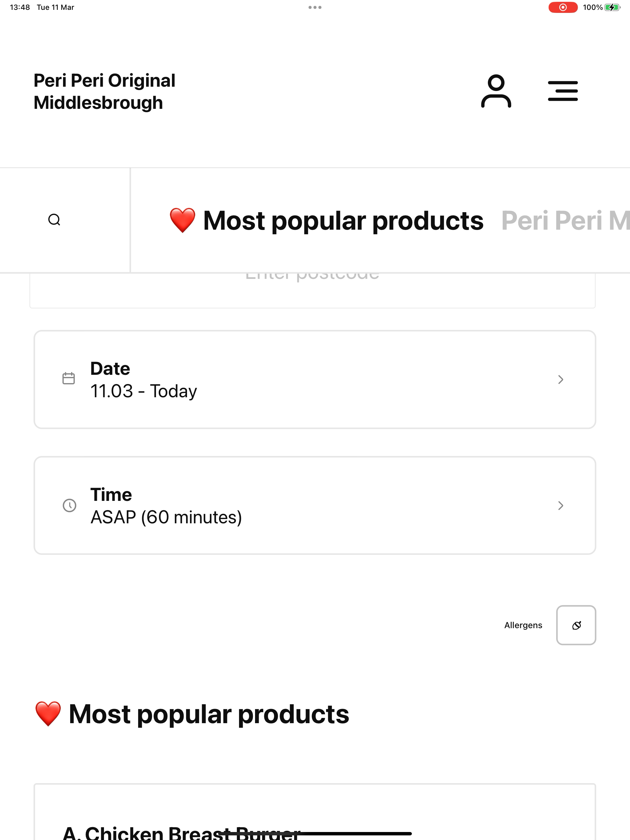The width and height of the screenshot is (630, 840).
Task: Tap the search magnifier icon
Action: (54, 220)
